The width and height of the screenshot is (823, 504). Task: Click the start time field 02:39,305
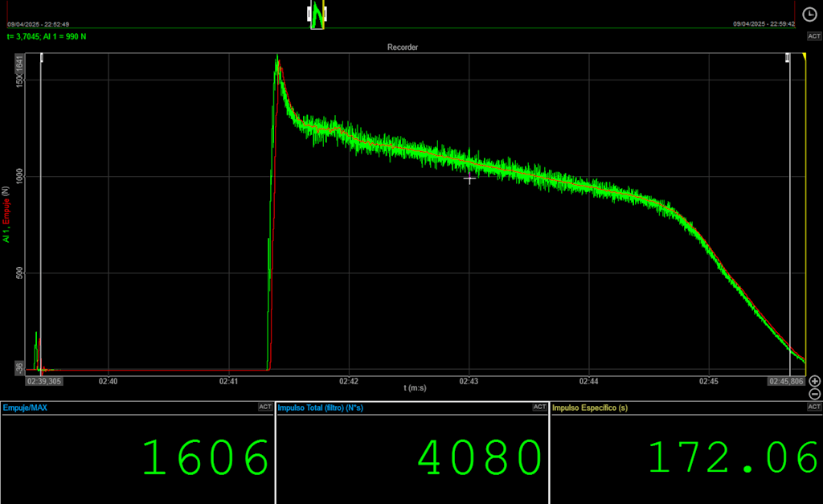pyautogui.click(x=44, y=381)
